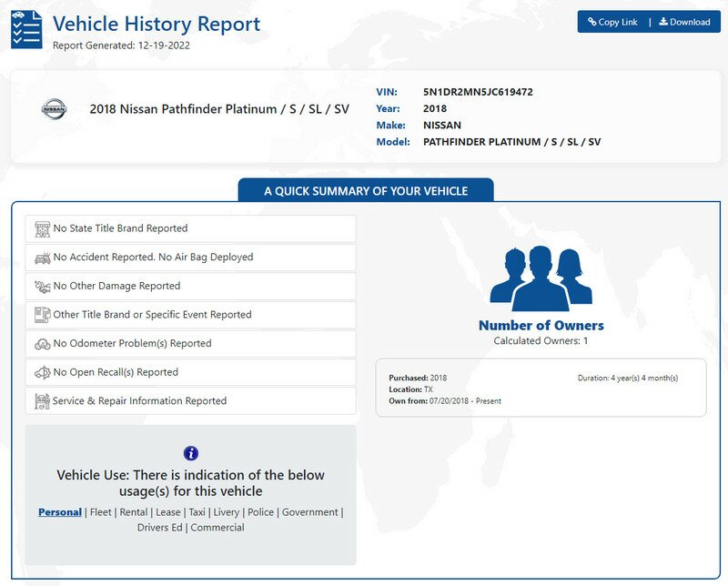This screenshot has width=728, height=586.
Task: Select the Lease usage label
Action: coord(168,512)
